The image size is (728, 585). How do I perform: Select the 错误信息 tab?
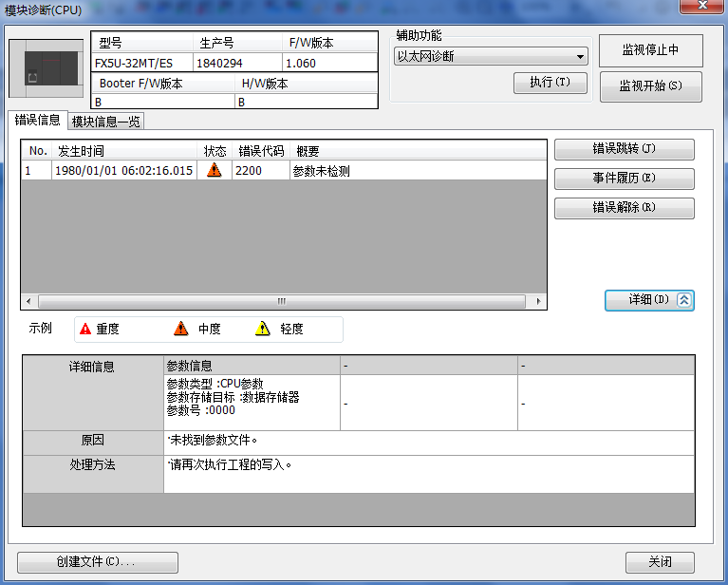click(38, 121)
